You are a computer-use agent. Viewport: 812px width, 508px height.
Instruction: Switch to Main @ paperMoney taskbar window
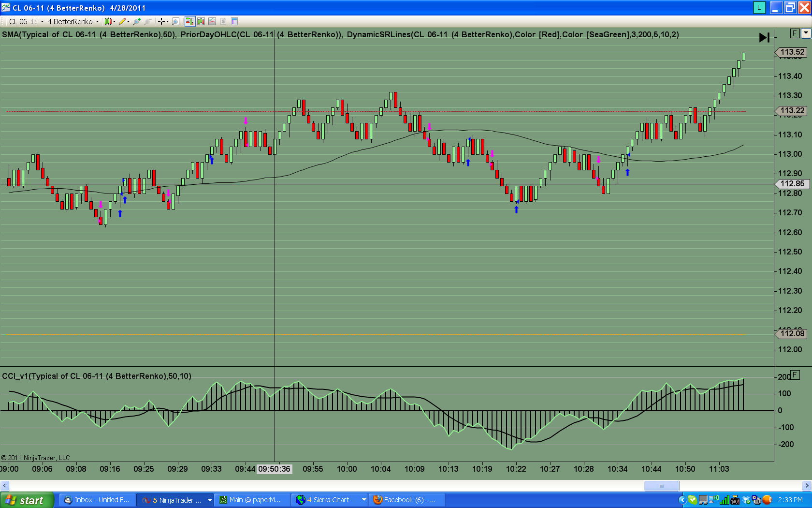tap(252, 500)
